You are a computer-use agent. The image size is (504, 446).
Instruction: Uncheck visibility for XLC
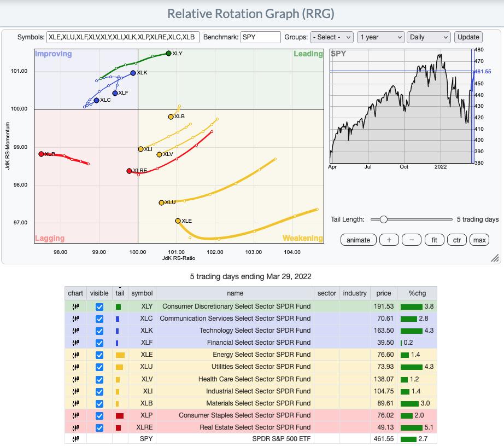(99, 319)
